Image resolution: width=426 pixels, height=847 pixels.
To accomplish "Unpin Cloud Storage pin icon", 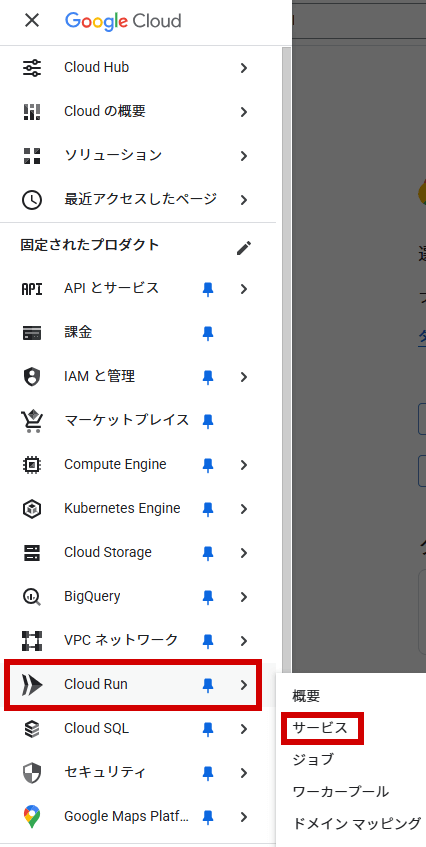I will click(208, 553).
